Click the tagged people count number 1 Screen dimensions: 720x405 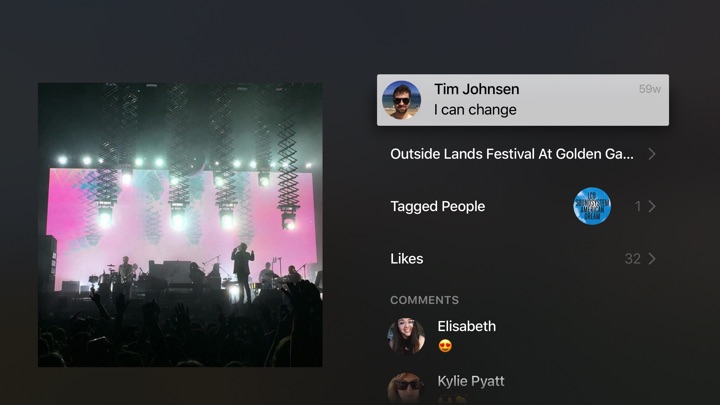pyautogui.click(x=638, y=206)
